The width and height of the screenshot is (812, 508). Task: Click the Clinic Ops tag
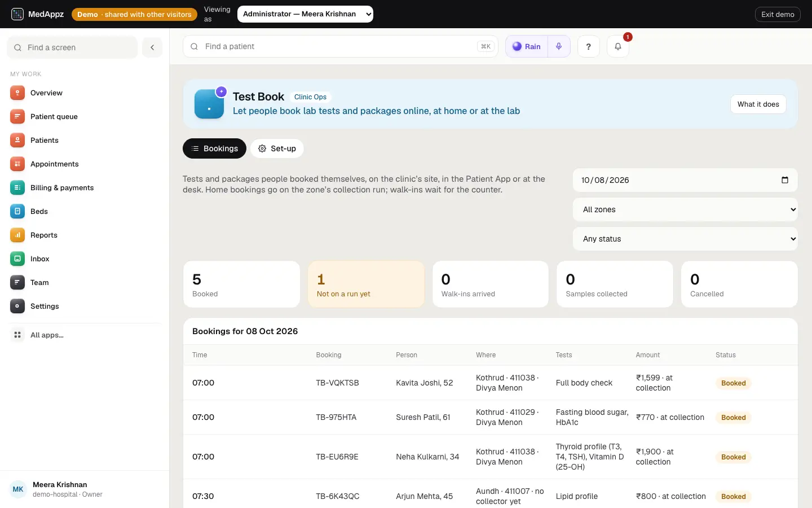tap(310, 97)
